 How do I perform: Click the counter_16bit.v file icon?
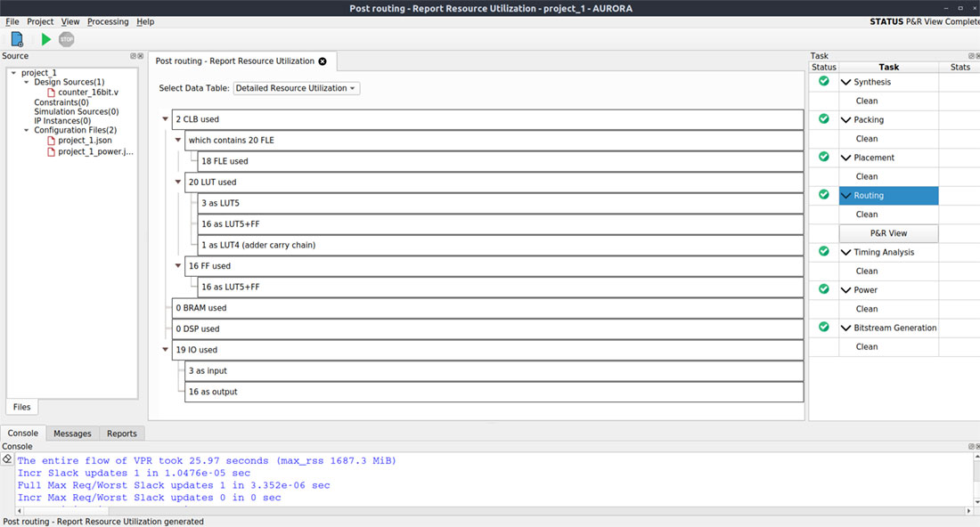click(x=52, y=93)
